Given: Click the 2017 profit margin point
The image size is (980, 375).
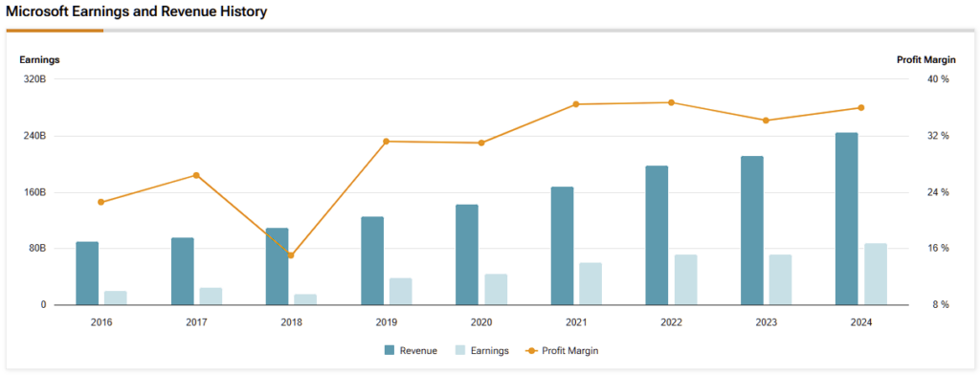Looking at the screenshot, I should 196,175.
